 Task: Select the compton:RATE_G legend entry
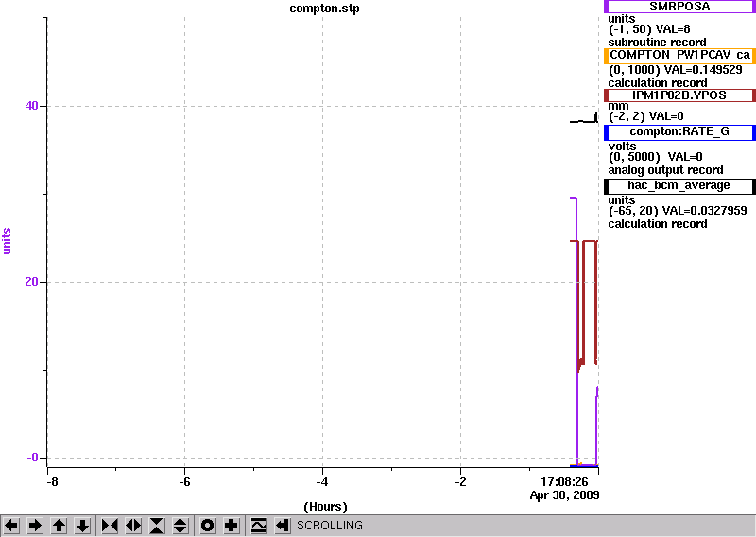pyautogui.click(x=679, y=132)
